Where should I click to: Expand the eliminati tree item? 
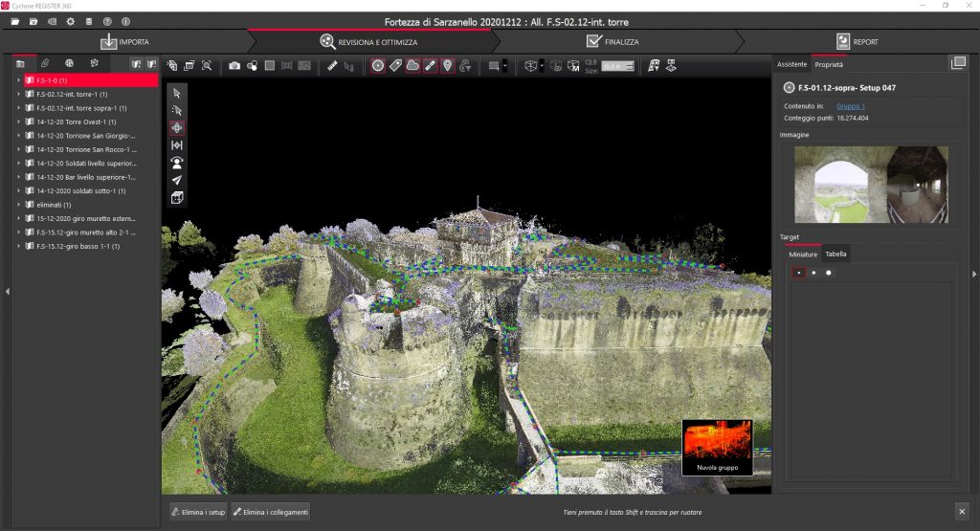pos(19,205)
